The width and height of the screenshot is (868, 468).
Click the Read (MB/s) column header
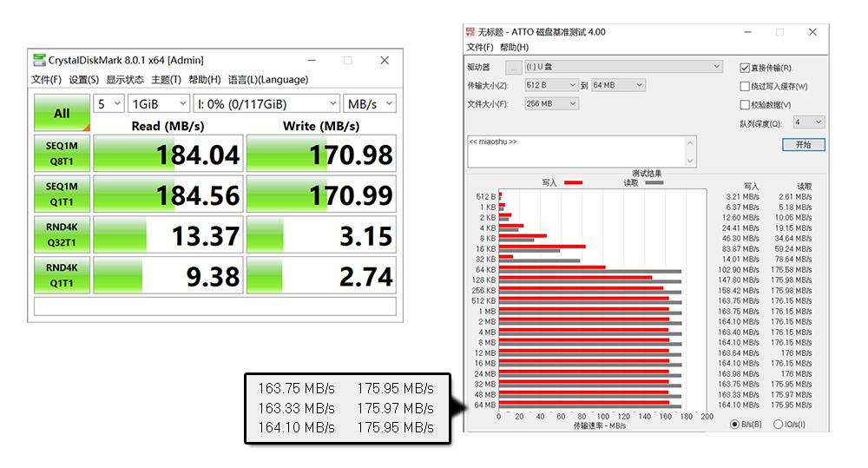(x=168, y=126)
